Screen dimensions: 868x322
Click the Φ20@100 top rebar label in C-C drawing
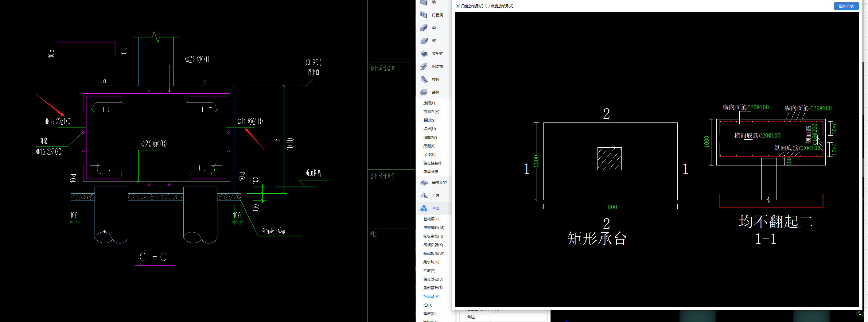[198, 59]
